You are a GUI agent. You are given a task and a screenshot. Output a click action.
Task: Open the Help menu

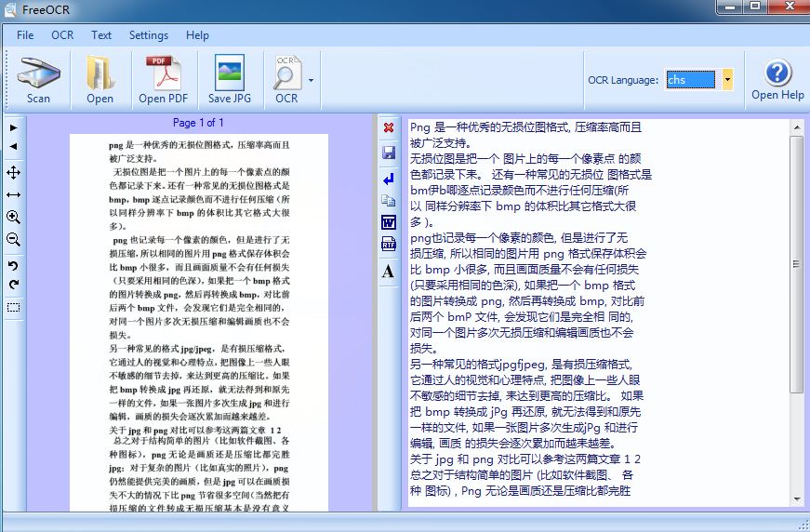[x=197, y=35]
